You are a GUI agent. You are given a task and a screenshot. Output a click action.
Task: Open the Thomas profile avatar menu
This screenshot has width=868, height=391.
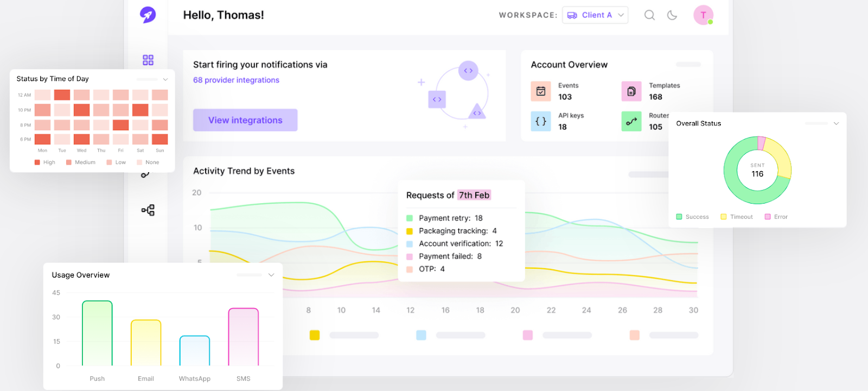[x=703, y=15]
